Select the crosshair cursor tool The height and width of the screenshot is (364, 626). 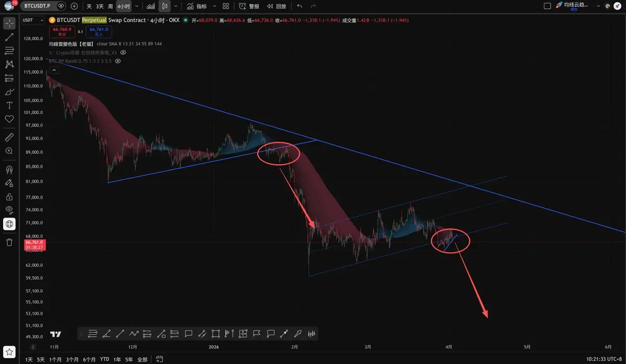pyautogui.click(x=9, y=23)
